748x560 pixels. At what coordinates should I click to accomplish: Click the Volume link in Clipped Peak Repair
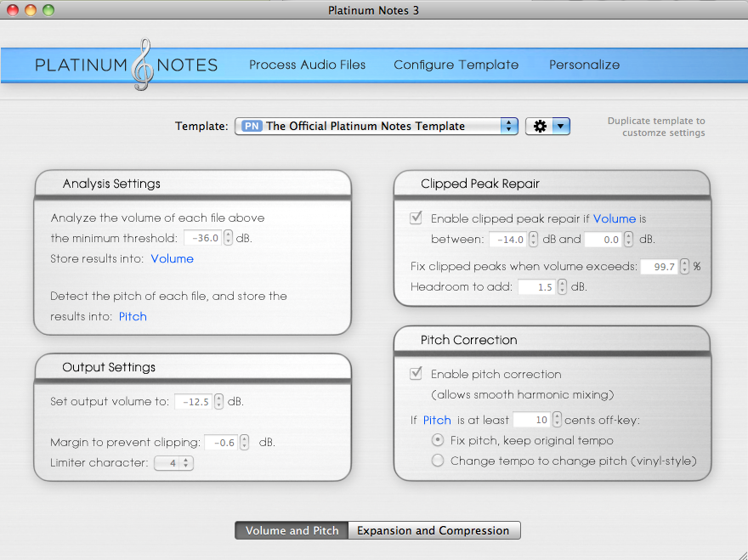click(x=615, y=218)
